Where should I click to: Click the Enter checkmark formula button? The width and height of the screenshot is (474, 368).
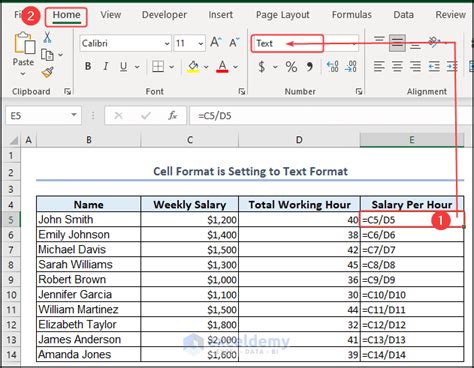tap(146, 116)
